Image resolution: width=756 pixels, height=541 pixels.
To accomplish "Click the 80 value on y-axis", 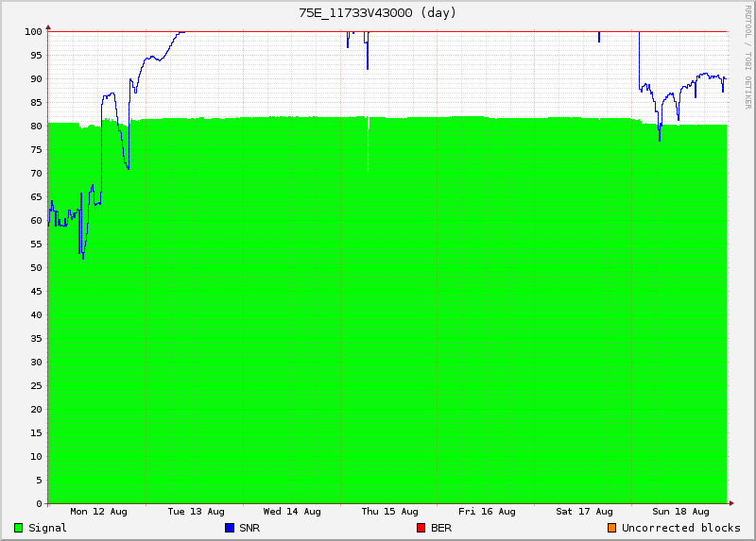I will (x=36, y=127).
